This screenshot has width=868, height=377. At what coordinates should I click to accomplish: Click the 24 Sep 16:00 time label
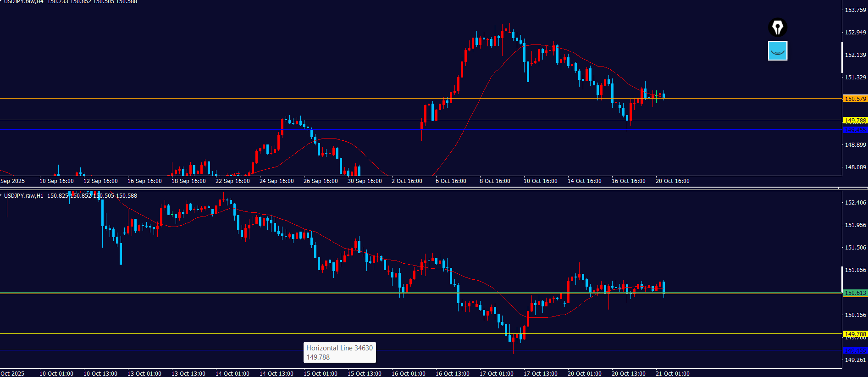click(276, 181)
